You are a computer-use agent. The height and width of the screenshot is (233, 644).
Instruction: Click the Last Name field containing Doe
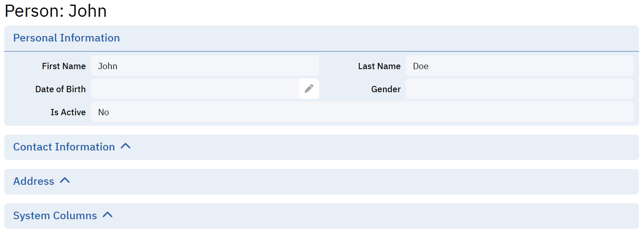tap(520, 66)
